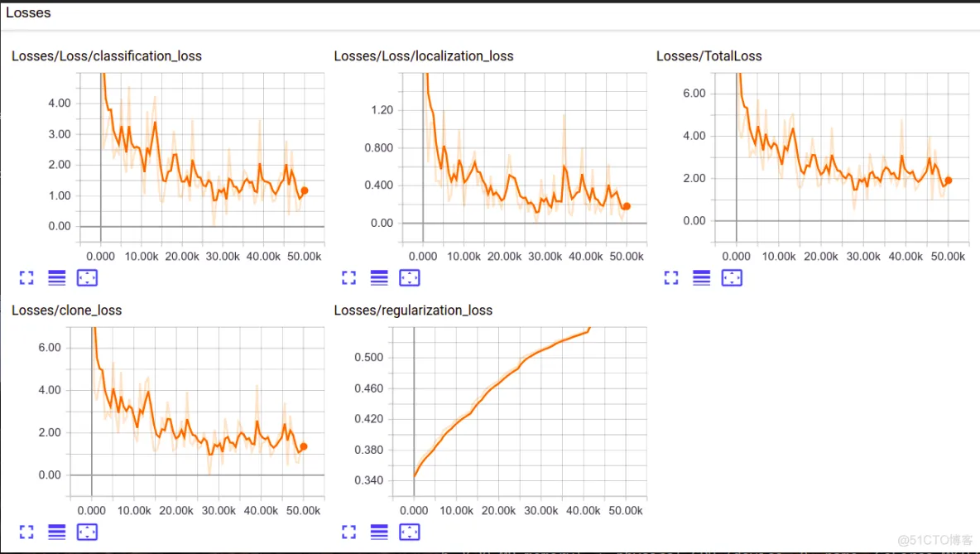Click the 0.380 y-axis label on regularization_loss
This screenshot has width=980, height=554.
pos(369,450)
